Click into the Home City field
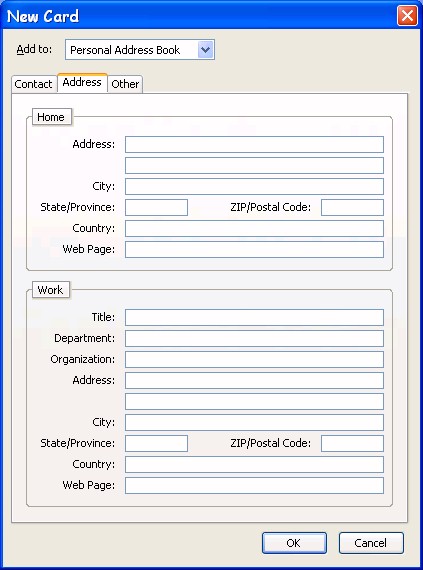 click(x=254, y=186)
